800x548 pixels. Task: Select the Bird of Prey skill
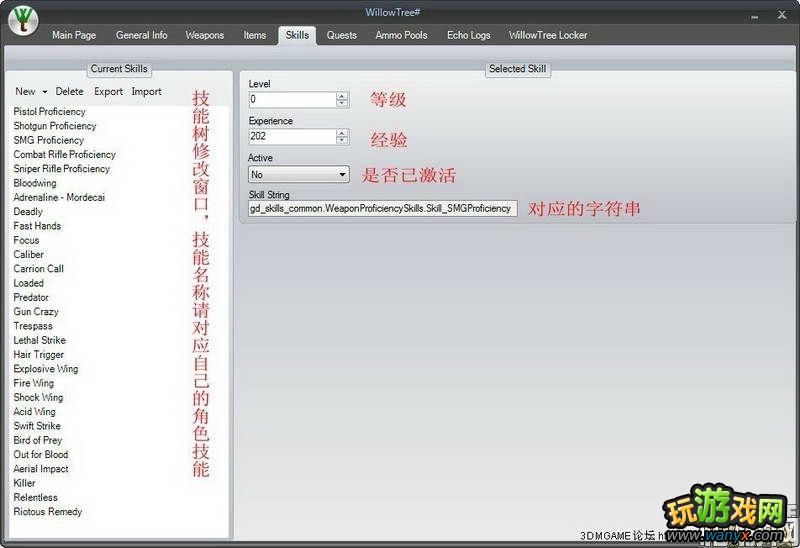37,440
